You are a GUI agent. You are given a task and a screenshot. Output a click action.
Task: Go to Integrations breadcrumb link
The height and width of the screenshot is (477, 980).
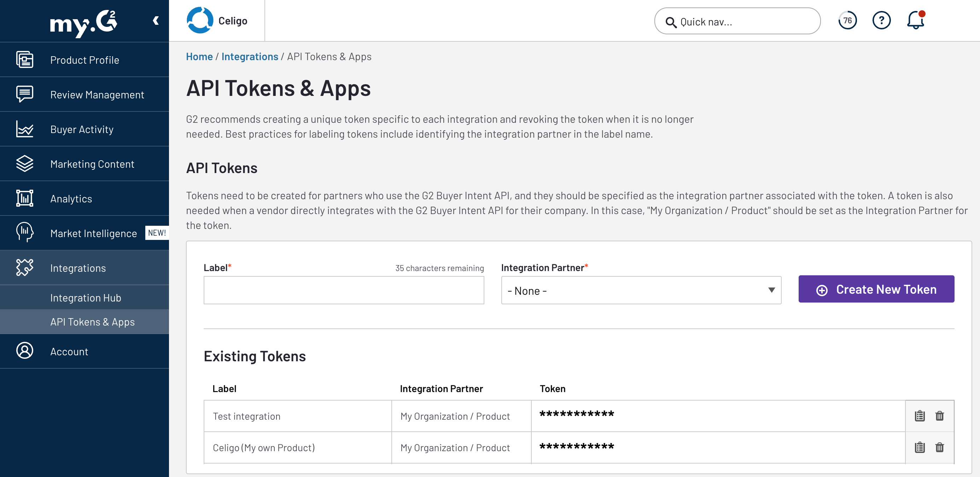click(250, 56)
